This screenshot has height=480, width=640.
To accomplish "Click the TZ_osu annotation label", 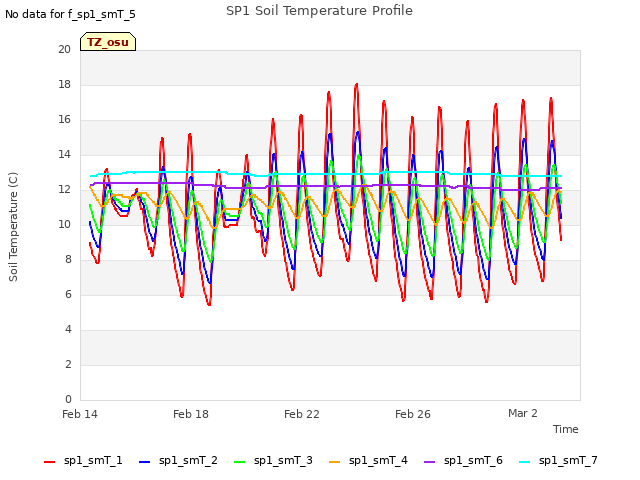I will (108, 42).
